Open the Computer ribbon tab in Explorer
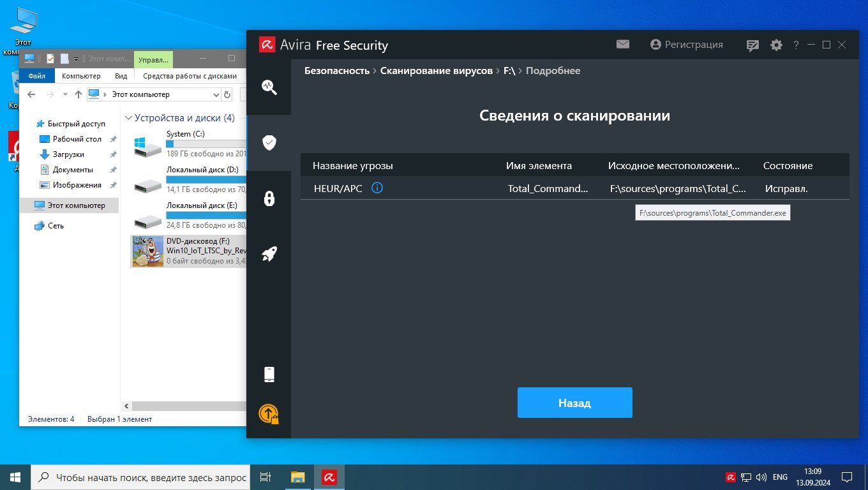868x490 pixels. [x=81, y=76]
